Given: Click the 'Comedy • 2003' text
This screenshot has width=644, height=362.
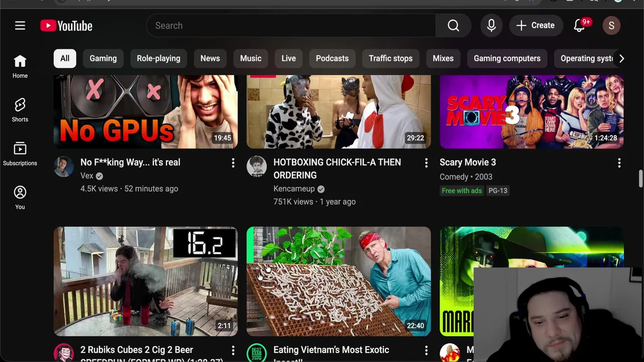Looking at the screenshot, I should [x=466, y=176].
